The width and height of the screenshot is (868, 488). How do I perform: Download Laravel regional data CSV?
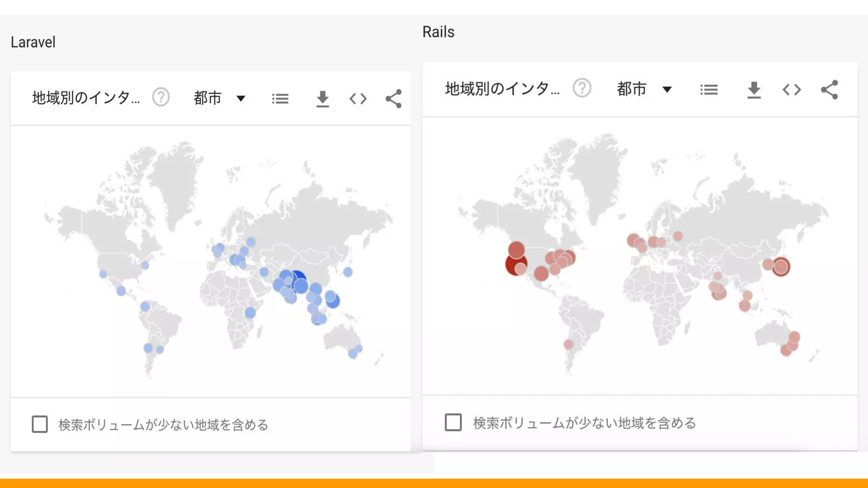pos(323,99)
